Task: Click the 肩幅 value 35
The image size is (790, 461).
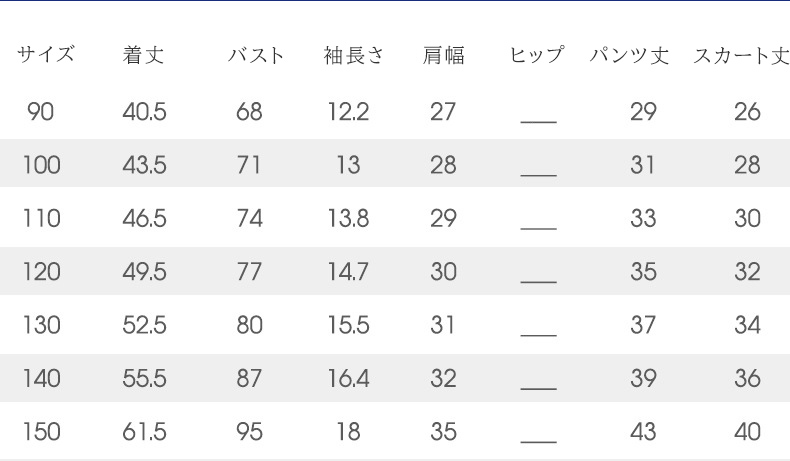Action: point(443,432)
